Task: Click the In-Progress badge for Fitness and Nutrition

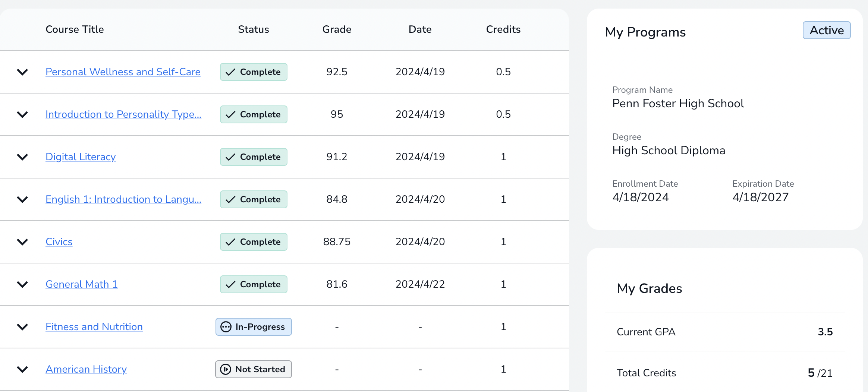Action: tap(254, 327)
